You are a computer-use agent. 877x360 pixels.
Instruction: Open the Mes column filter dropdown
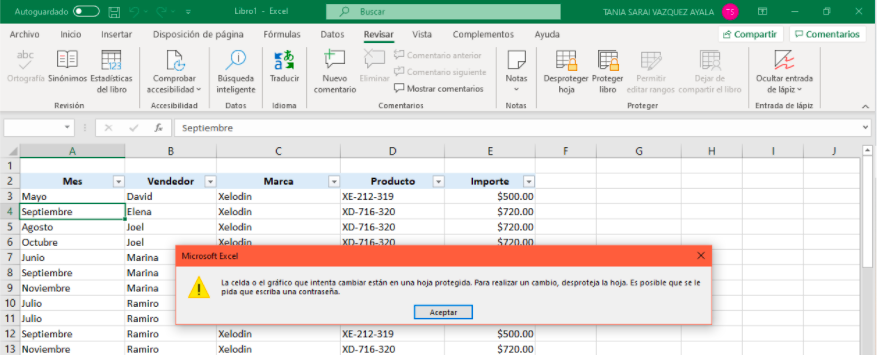(x=119, y=182)
